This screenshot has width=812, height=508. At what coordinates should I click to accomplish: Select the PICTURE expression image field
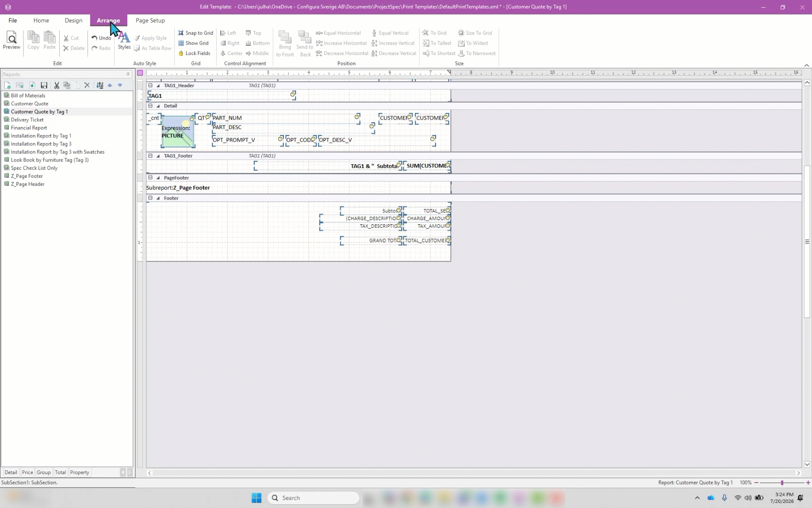pyautogui.click(x=177, y=132)
